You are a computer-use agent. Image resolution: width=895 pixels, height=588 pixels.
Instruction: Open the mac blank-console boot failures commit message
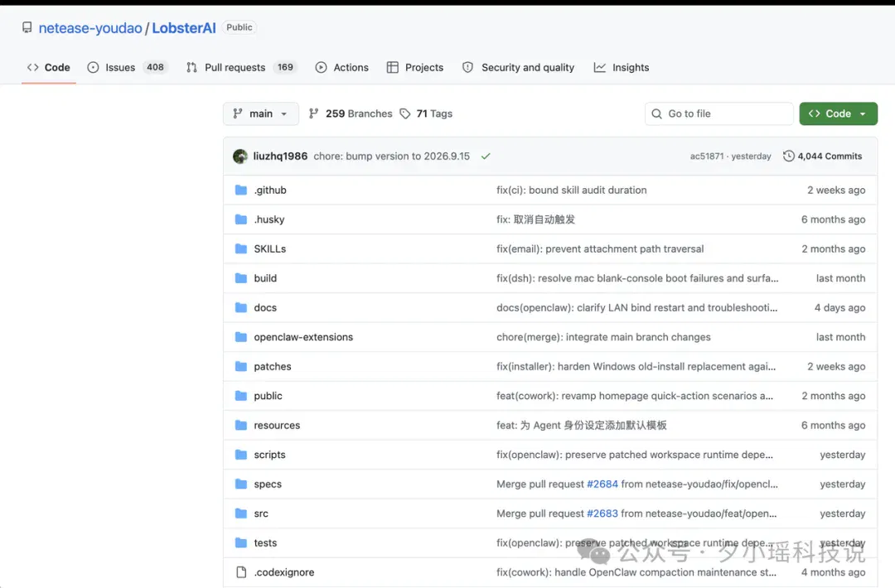pos(637,278)
